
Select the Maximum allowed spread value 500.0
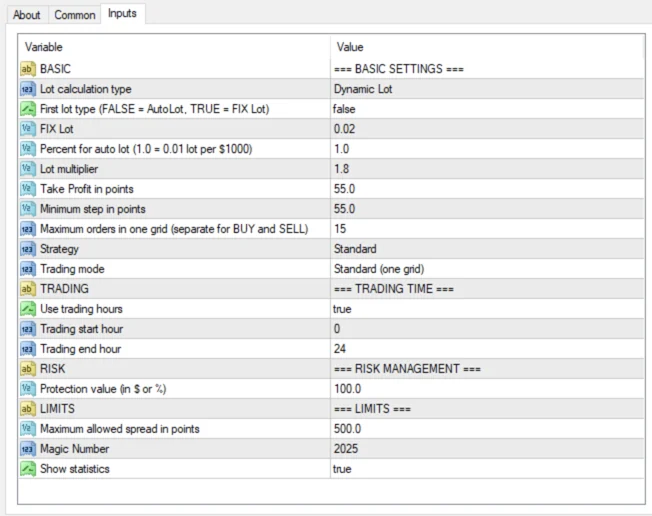click(x=487, y=429)
